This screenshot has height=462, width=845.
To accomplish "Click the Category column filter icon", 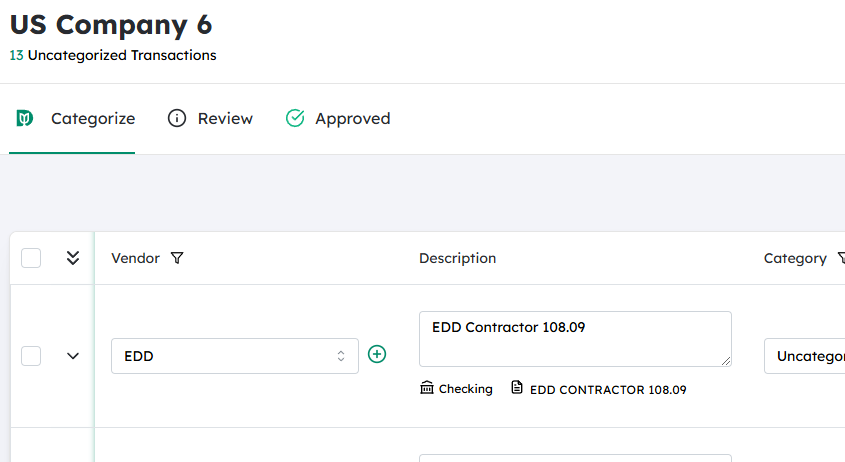I will 841,258.
